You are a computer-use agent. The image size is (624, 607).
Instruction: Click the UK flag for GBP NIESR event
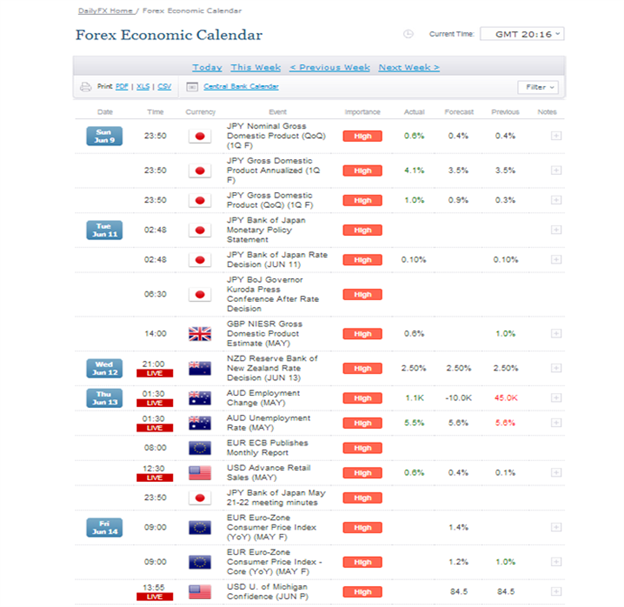tap(200, 334)
